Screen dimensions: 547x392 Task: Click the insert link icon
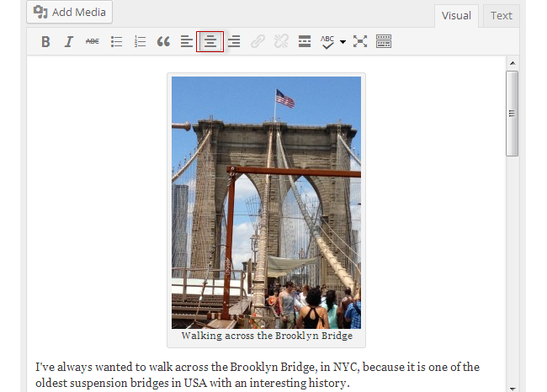tap(258, 41)
